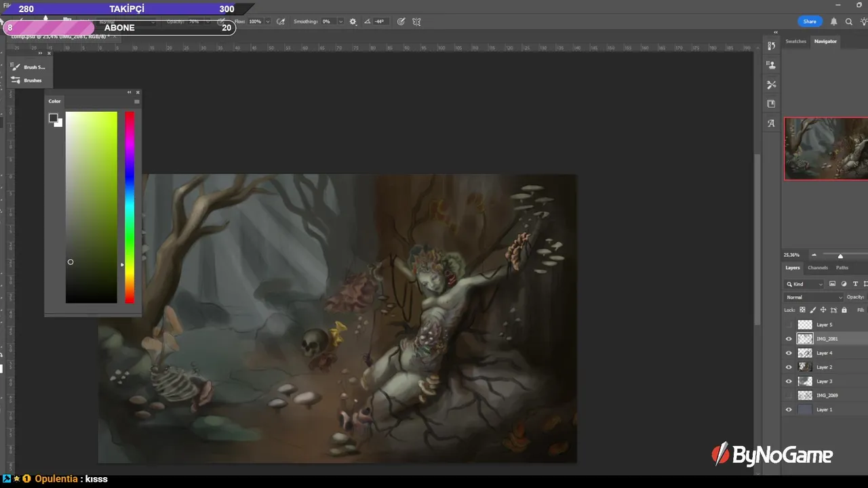Select the Layer 4 thumbnail

click(x=805, y=353)
